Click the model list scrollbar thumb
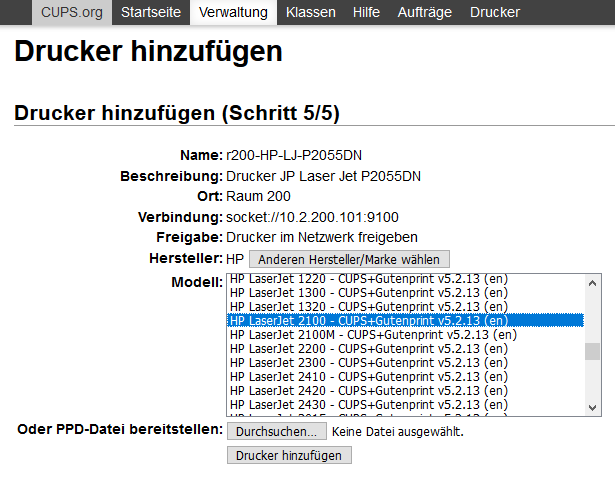Image resolution: width=615 pixels, height=494 pixels. (x=593, y=352)
